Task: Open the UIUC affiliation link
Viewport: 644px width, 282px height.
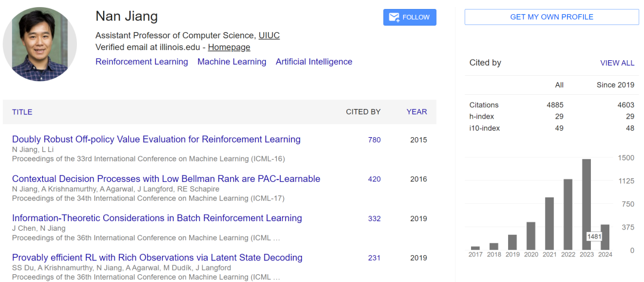Action: (x=269, y=35)
